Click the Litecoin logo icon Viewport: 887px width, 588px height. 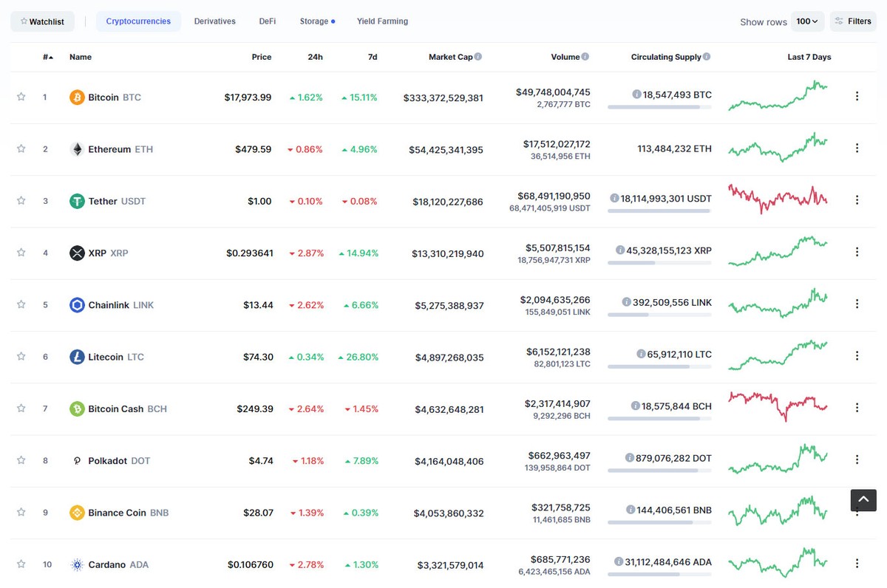76,356
